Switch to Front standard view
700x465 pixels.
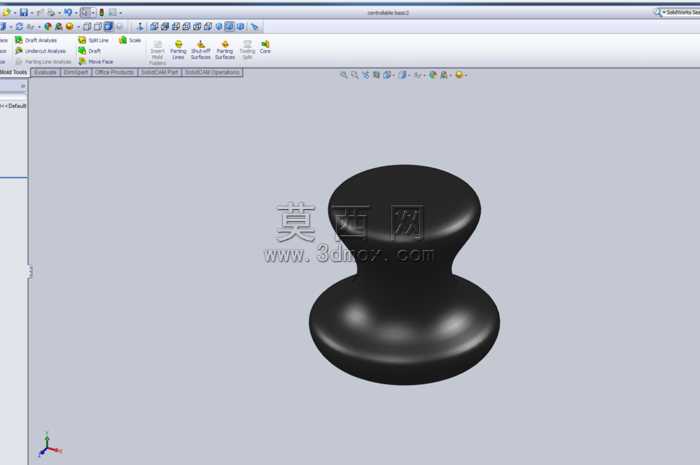[154, 27]
